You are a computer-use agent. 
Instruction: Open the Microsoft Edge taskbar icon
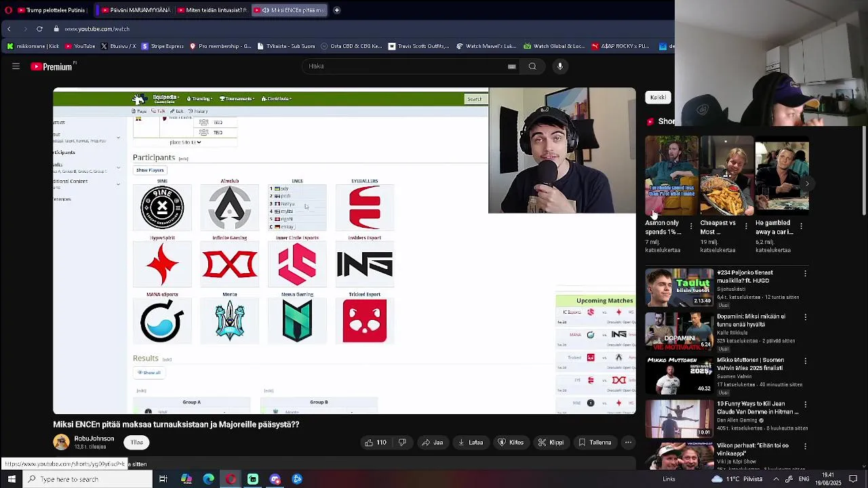pos(208,479)
